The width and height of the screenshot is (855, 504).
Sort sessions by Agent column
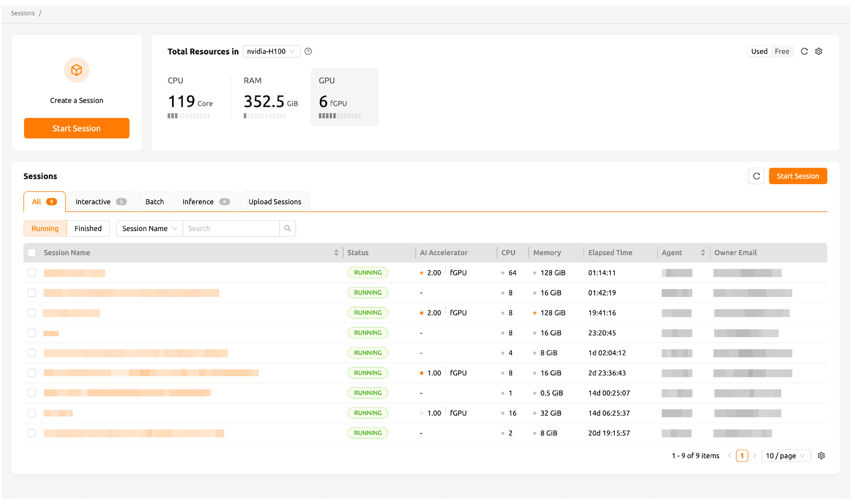(x=704, y=252)
